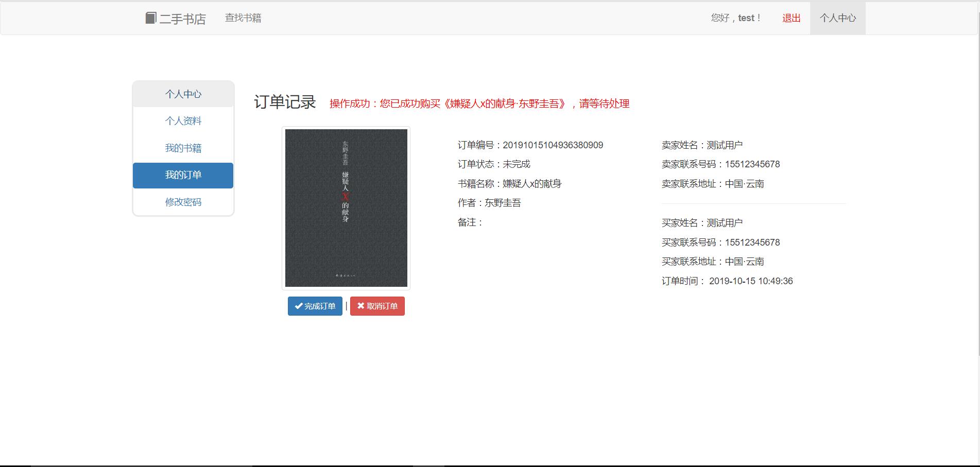Click the checkmark icon in 完成订单
Image resolution: width=980 pixels, height=467 pixels.
point(298,306)
